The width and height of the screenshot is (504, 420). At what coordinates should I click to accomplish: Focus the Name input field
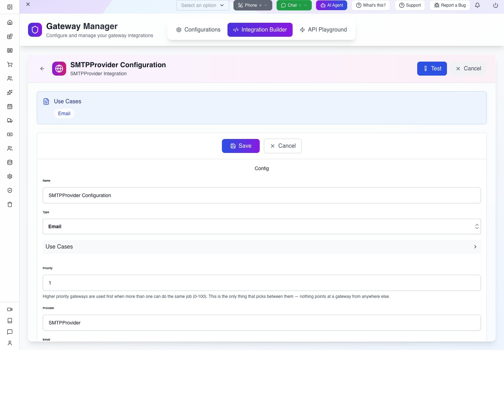tap(262, 195)
